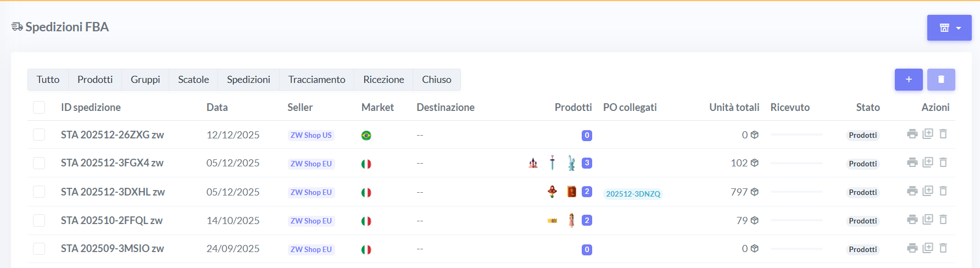The width and height of the screenshot is (980, 268).
Task: Print shipment STA 202512-26ZXG
Action: (x=912, y=134)
